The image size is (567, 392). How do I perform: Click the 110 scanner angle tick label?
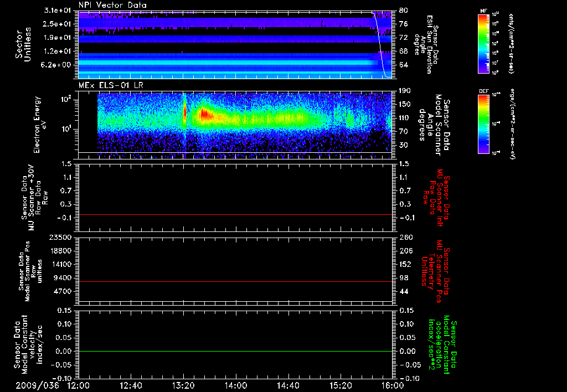click(405, 118)
